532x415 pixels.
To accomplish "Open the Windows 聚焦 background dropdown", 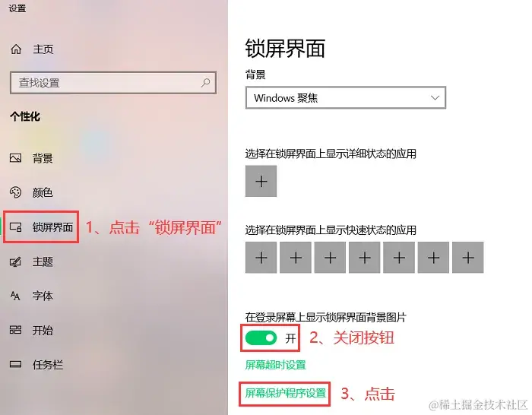I will [x=345, y=98].
